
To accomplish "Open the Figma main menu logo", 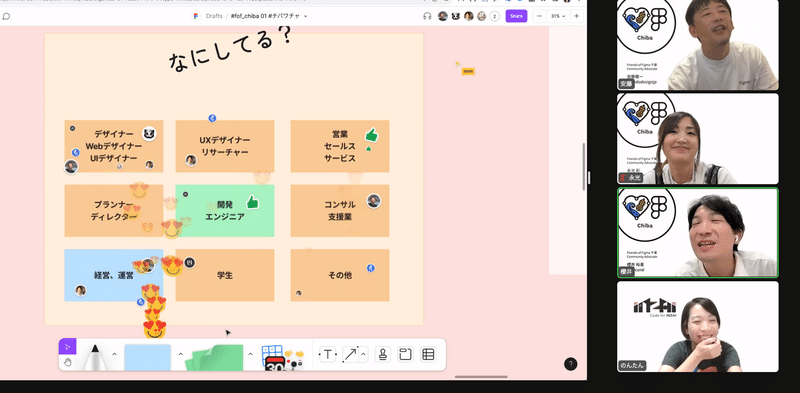I will 196,16.
